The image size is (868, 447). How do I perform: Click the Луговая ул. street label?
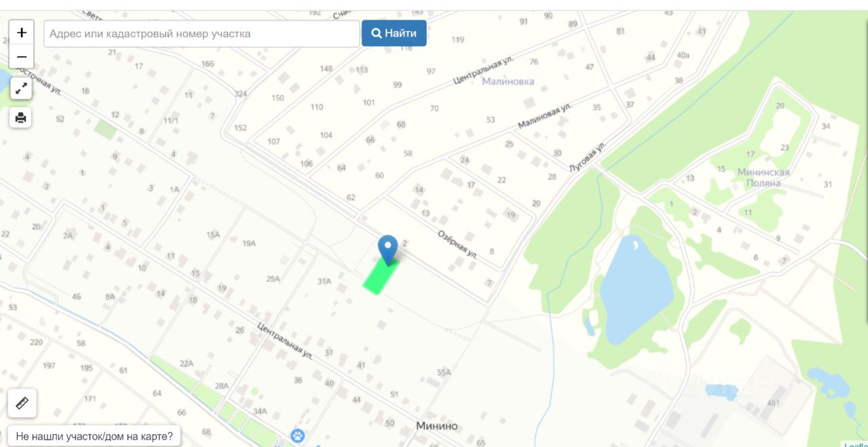587,157
